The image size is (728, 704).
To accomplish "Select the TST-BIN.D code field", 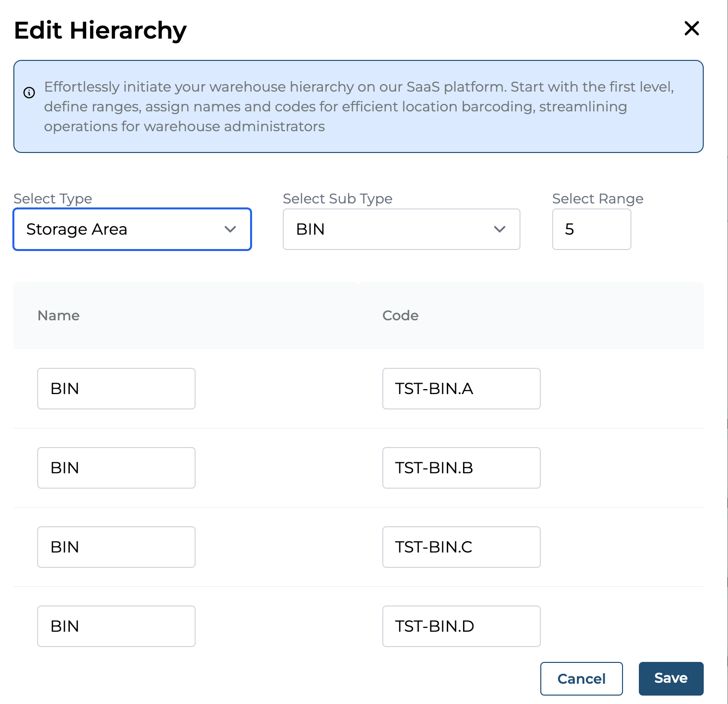I will tap(461, 626).
